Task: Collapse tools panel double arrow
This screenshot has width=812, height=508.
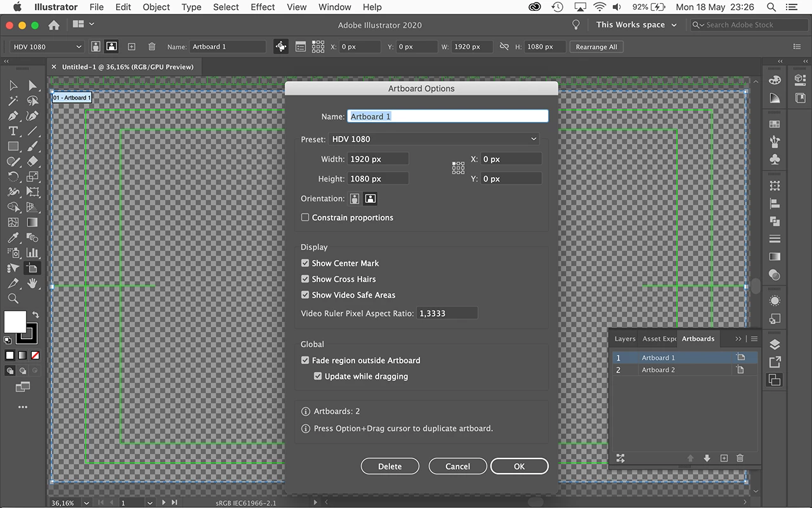Action: click(x=6, y=62)
